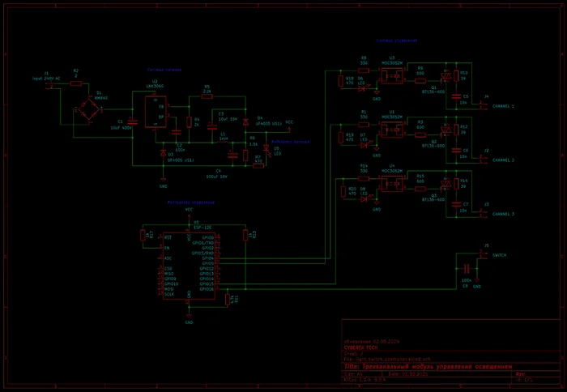
Task: Select the "CYBEREX TECH" title block text
Action: click(361, 347)
